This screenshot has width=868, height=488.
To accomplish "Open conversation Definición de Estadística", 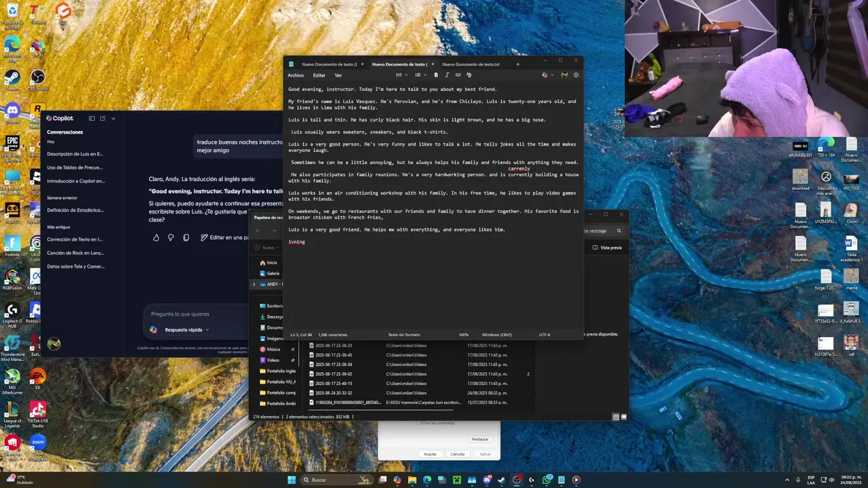I will click(75, 210).
